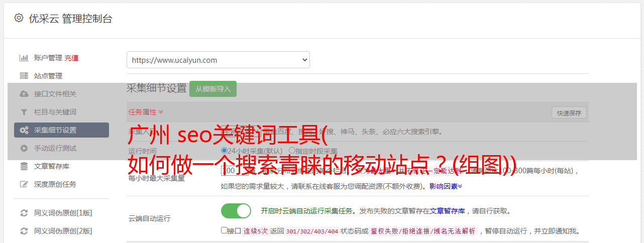Open the site URL dropdown https://www.ucaiyun.com
This screenshot has width=644, height=243.
coord(218,60)
